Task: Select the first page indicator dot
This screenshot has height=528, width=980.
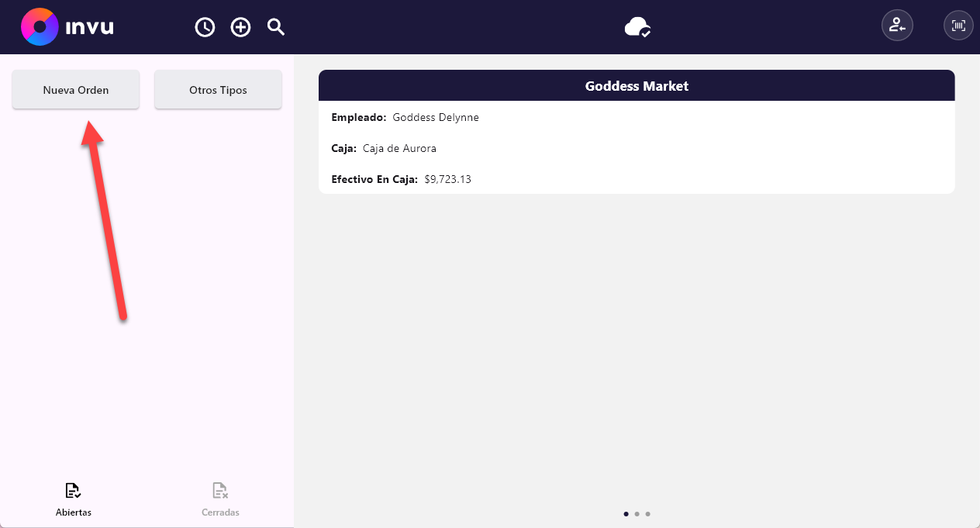Action: point(626,513)
